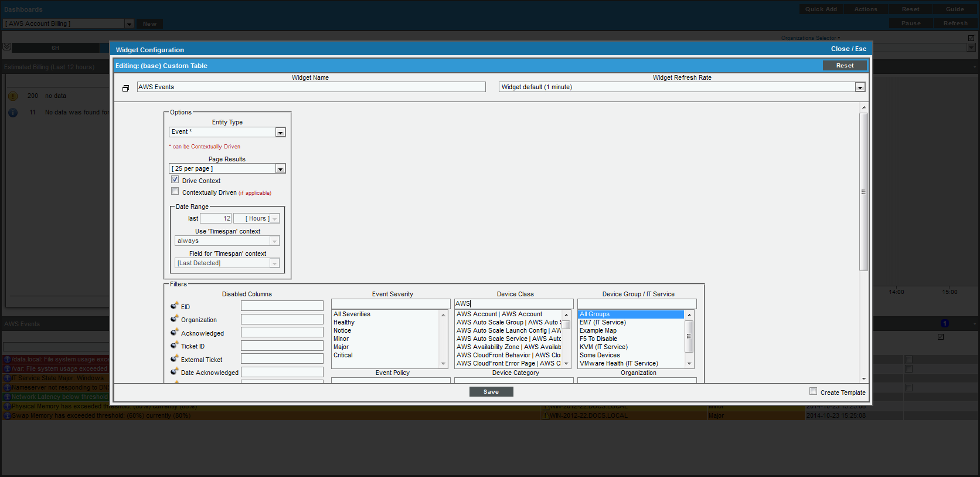
Task: Toggle the Date Acknowledged disabled-column icon
Action: click(x=174, y=371)
